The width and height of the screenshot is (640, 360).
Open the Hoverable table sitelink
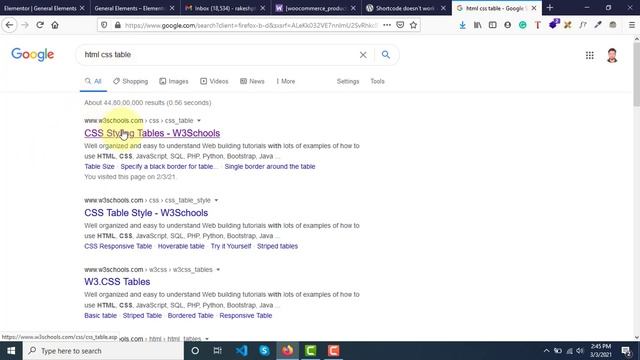pyautogui.click(x=181, y=246)
